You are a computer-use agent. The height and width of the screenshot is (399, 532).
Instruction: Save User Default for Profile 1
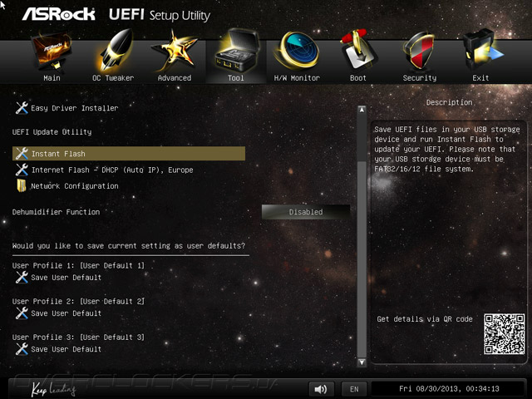[x=66, y=277]
